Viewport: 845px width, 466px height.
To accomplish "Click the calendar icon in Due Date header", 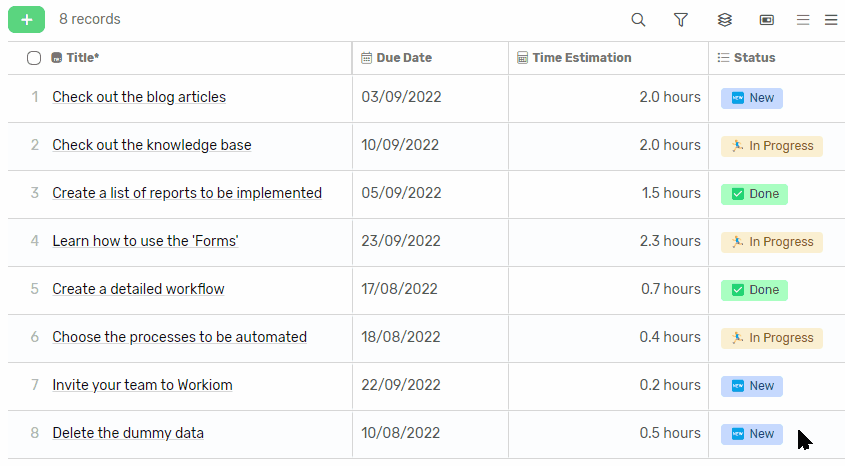I will (367, 58).
